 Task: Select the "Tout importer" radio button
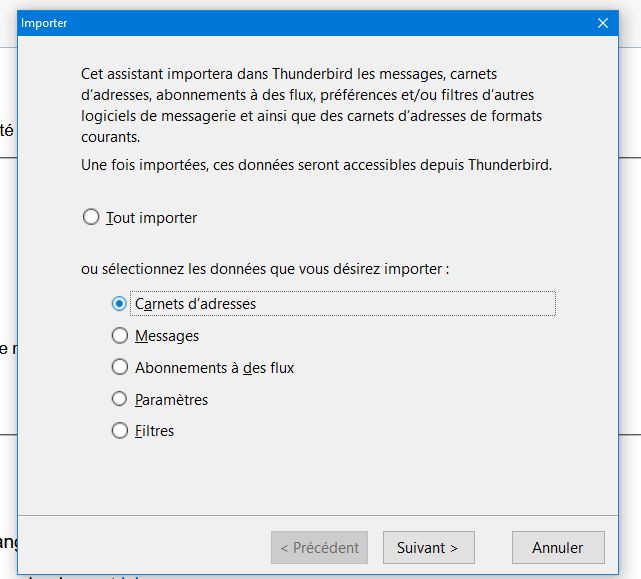(x=91, y=217)
